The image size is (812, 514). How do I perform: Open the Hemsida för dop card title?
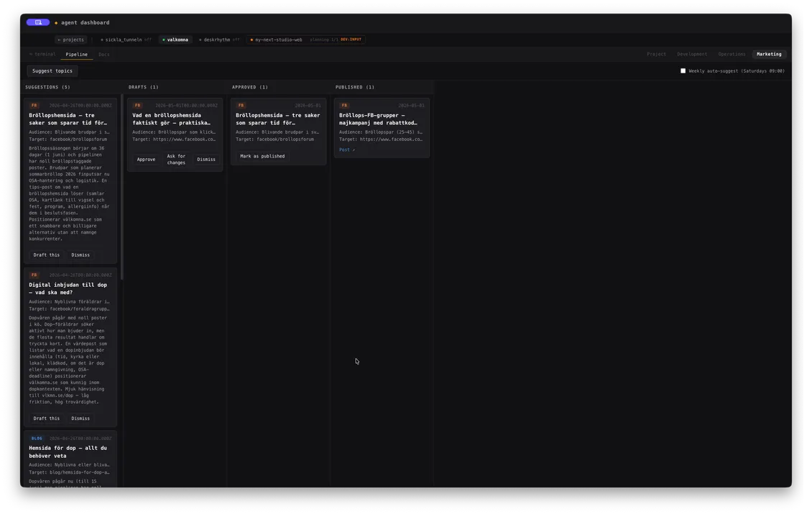pyautogui.click(x=68, y=452)
